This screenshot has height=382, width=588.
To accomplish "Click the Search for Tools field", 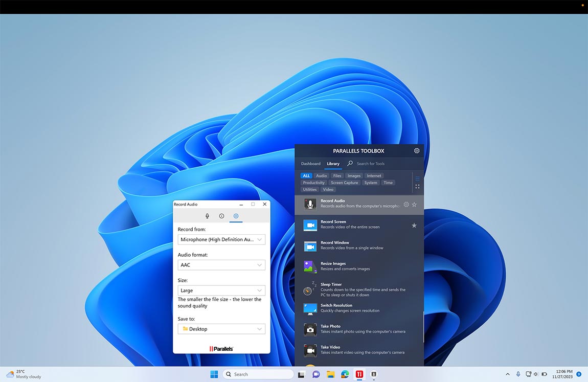I will tap(370, 163).
